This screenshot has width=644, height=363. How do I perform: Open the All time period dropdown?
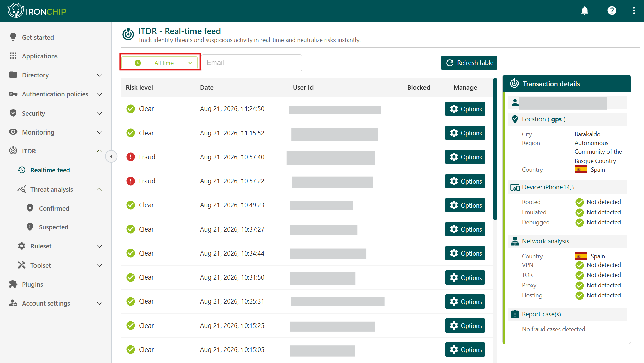160,63
